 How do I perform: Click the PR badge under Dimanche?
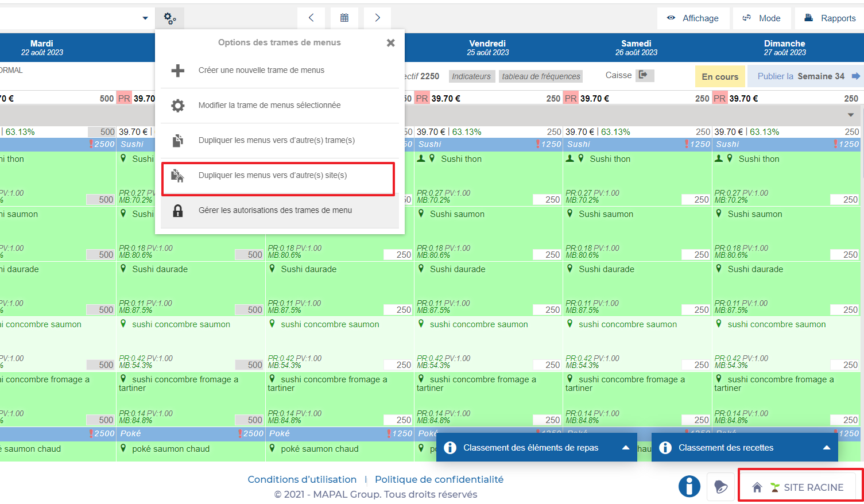[x=720, y=98]
